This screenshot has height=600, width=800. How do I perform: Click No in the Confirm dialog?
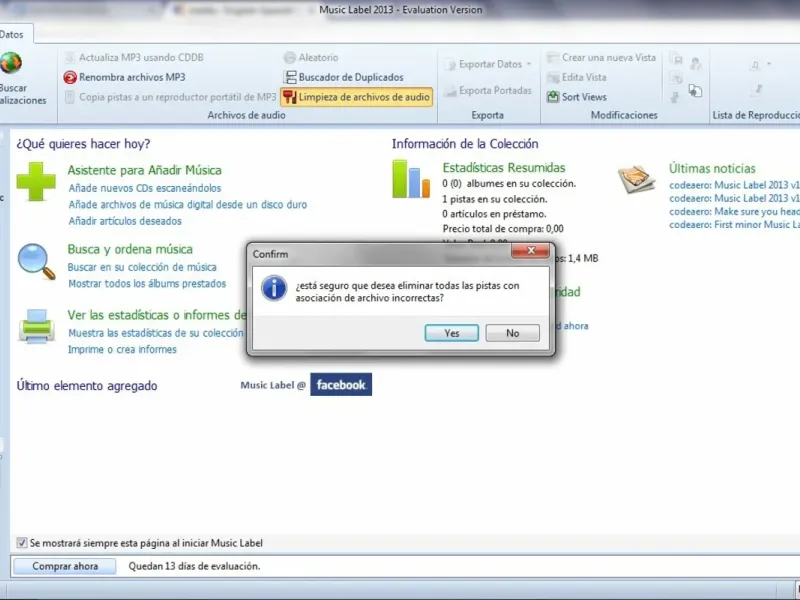(x=512, y=333)
